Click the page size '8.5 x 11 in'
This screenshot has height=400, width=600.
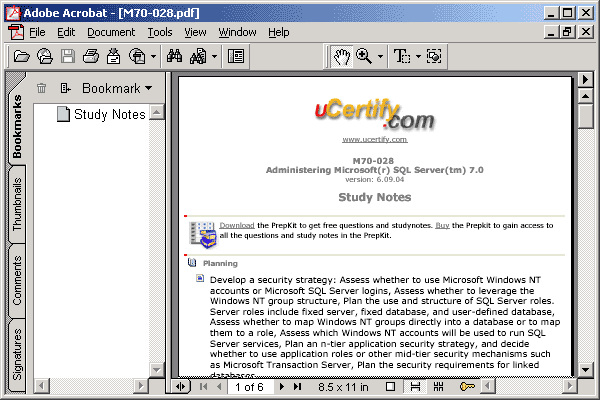343,387
